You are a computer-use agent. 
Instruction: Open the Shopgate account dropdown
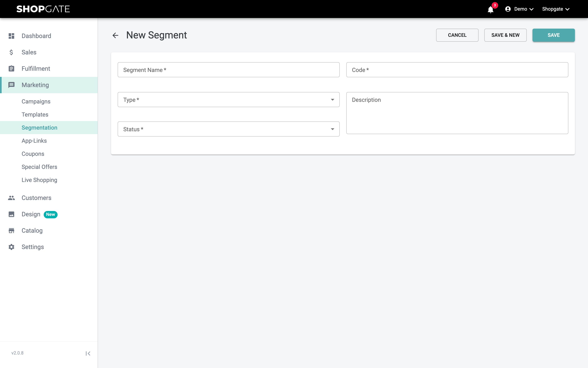[x=556, y=9]
